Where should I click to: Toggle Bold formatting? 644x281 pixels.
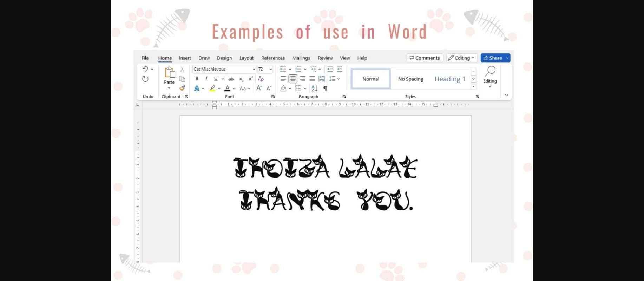click(x=197, y=79)
